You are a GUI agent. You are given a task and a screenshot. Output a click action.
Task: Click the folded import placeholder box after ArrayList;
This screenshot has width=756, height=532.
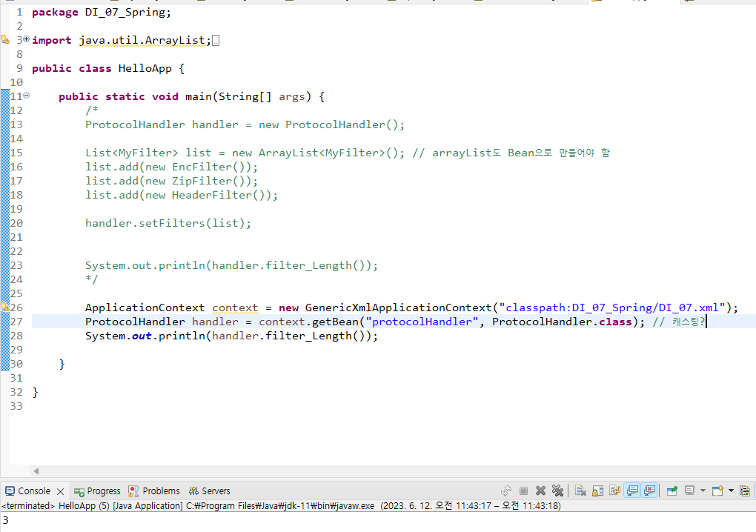click(216, 41)
